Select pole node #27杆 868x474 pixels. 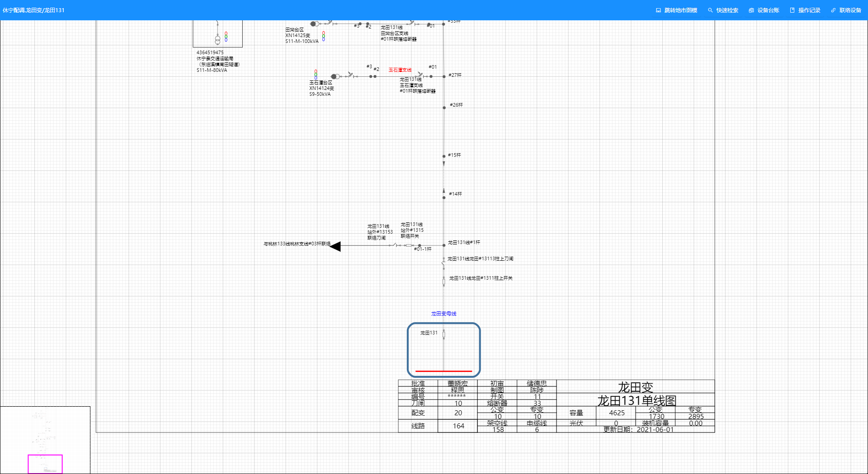pos(443,76)
